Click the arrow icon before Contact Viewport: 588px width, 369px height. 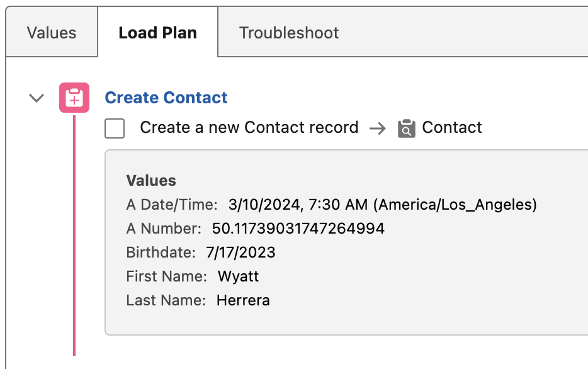377,128
